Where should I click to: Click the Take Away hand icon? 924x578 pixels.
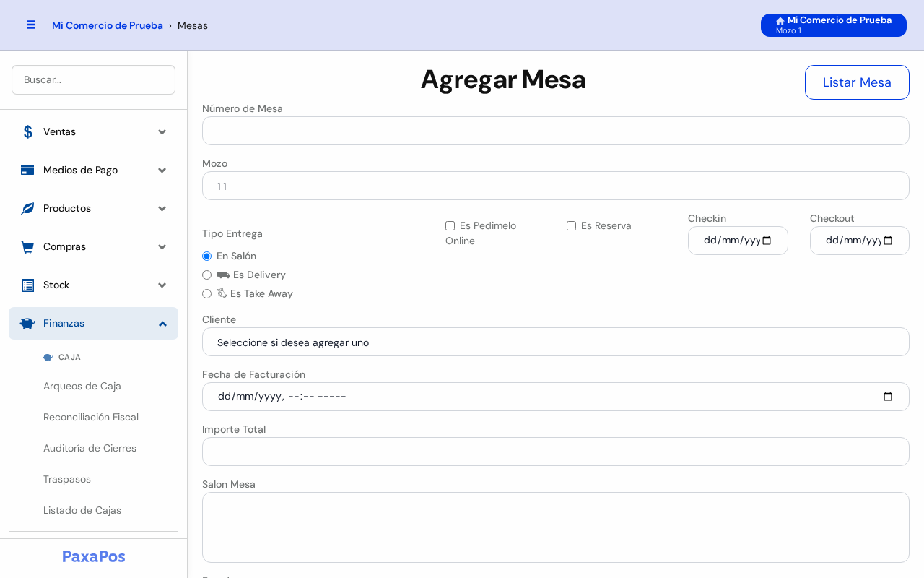[x=222, y=293]
